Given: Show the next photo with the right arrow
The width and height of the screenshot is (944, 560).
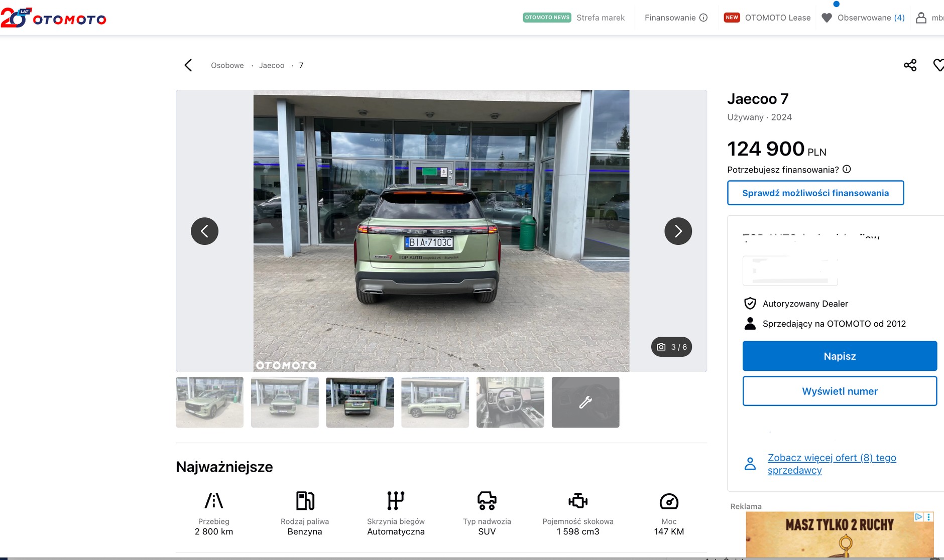Looking at the screenshot, I should pyautogui.click(x=678, y=231).
